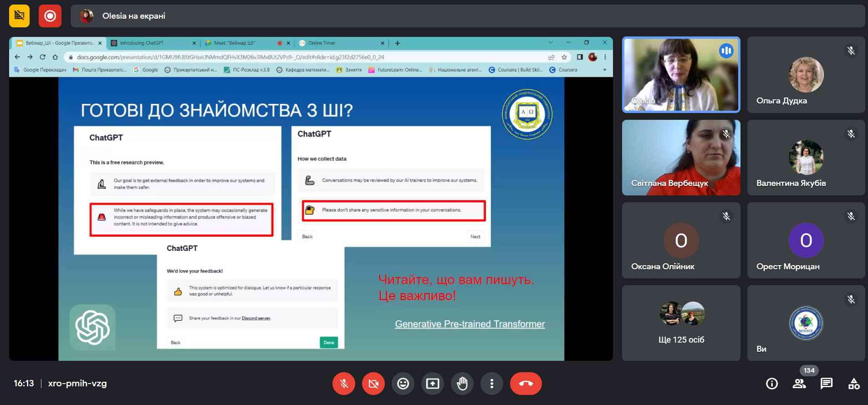Open the activities icon
Viewport: 868px width, 405px height.
click(854, 384)
